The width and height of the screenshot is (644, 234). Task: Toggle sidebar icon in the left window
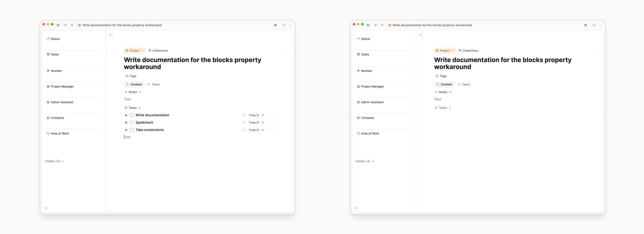58,25
